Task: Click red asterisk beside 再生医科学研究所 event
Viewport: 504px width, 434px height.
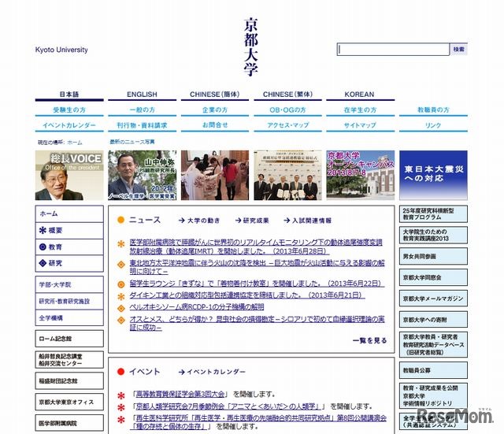Action: [x=120, y=420]
